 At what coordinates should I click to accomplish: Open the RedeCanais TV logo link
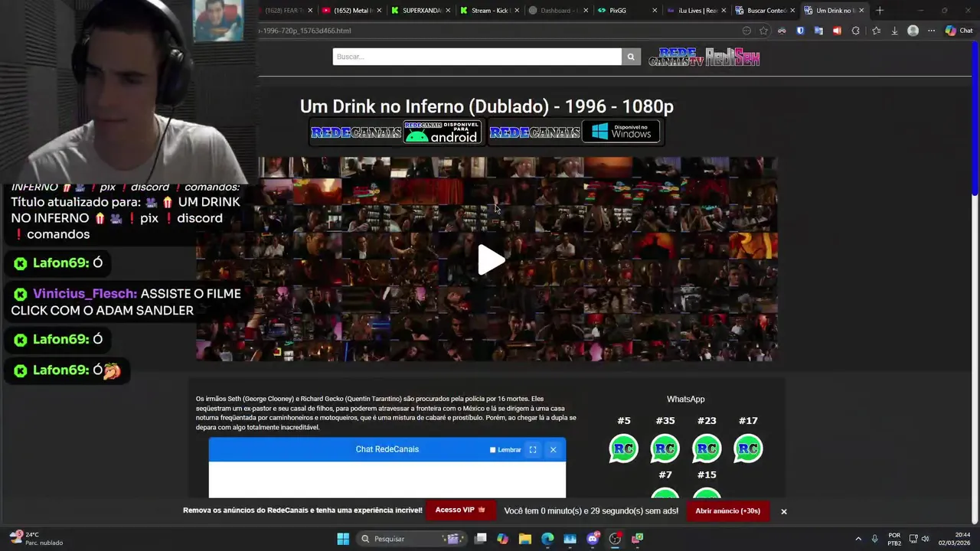tap(676, 57)
